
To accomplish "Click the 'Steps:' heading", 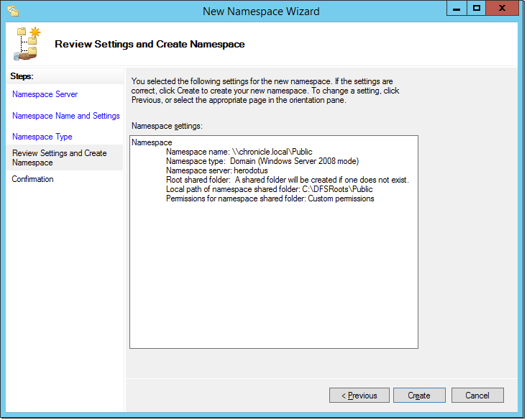I will pyautogui.click(x=22, y=76).
